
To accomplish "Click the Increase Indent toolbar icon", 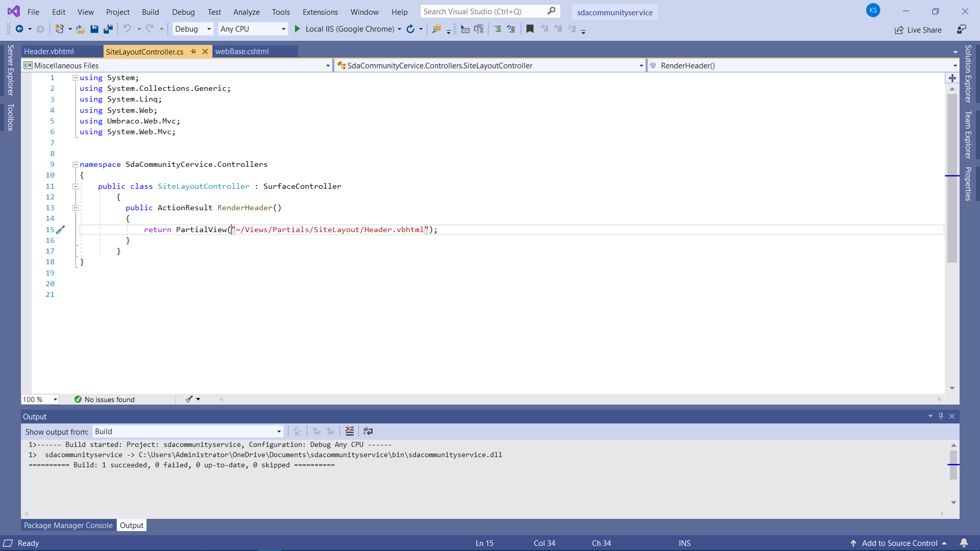I will (x=511, y=29).
